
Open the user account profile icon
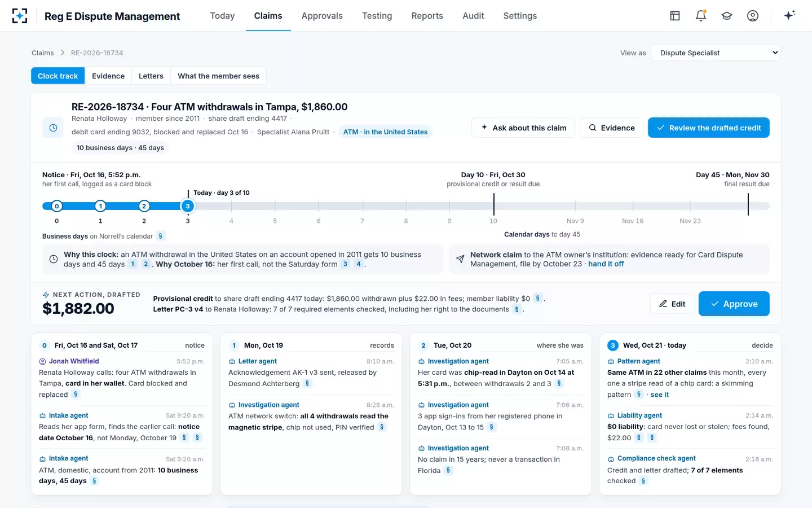pyautogui.click(x=753, y=16)
